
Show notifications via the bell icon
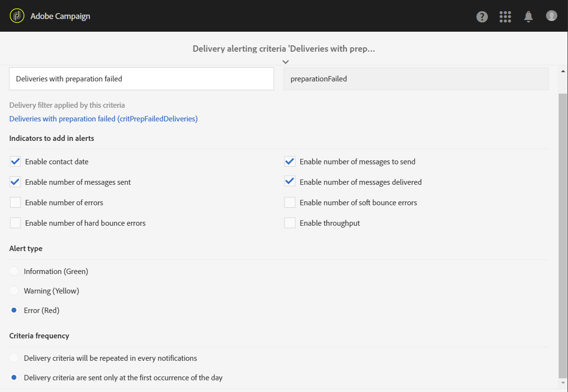(528, 17)
